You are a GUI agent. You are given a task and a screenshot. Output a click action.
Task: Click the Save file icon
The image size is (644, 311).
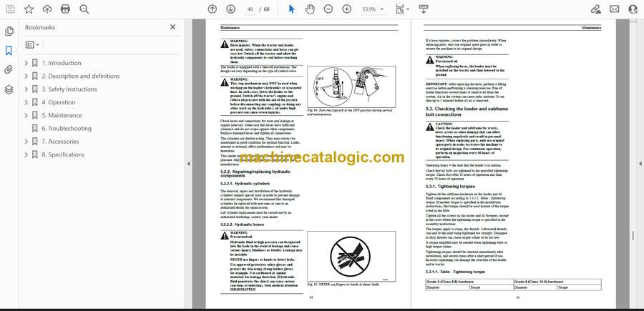(10, 9)
